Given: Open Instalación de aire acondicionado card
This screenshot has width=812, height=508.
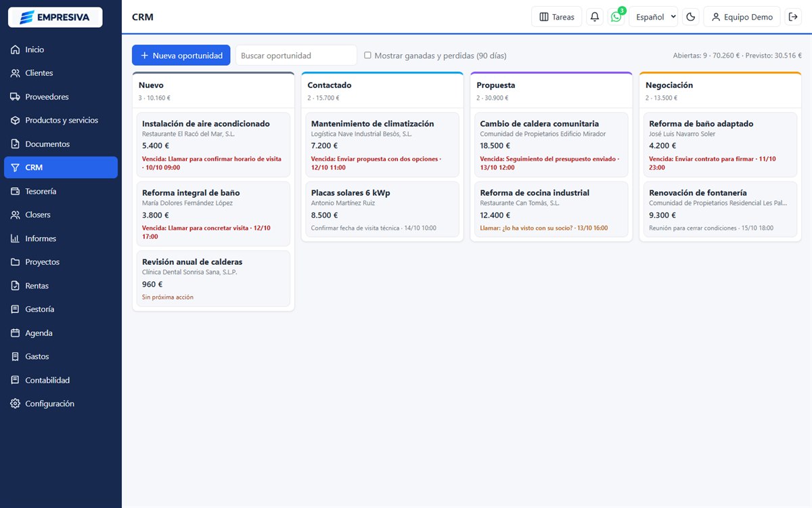Looking at the screenshot, I should pos(213,145).
